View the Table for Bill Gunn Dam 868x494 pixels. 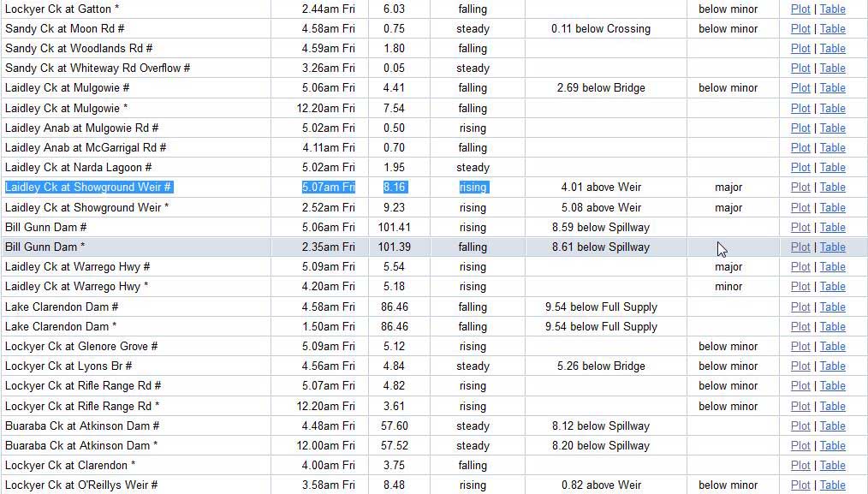pyautogui.click(x=832, y=227)
